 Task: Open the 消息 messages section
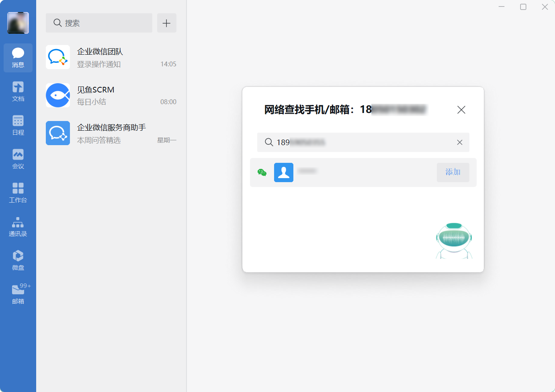(x=18, y=58)
